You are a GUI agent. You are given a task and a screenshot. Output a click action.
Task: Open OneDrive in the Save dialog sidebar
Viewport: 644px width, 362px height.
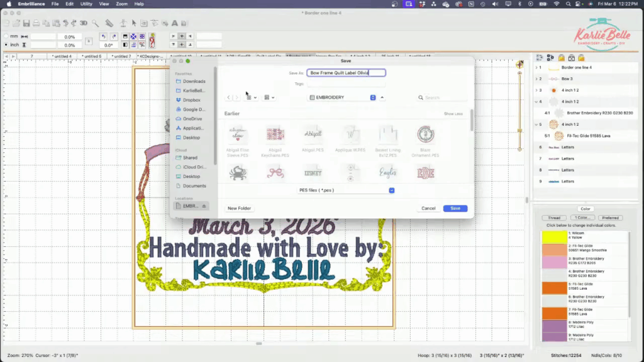[x=192, y=119]
